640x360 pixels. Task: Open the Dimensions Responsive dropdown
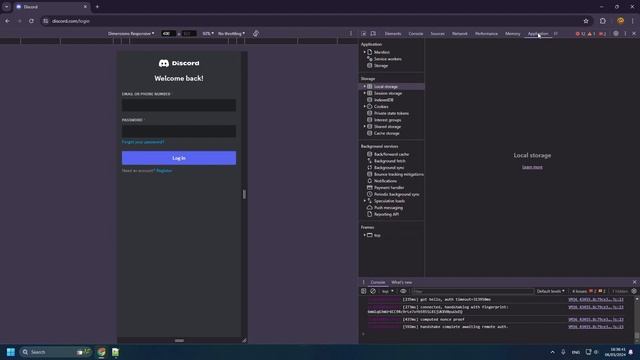click(x=131, y=33)
